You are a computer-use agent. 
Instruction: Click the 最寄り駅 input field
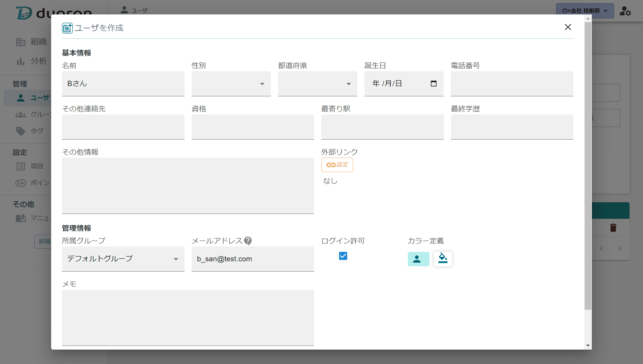[382, 127]
